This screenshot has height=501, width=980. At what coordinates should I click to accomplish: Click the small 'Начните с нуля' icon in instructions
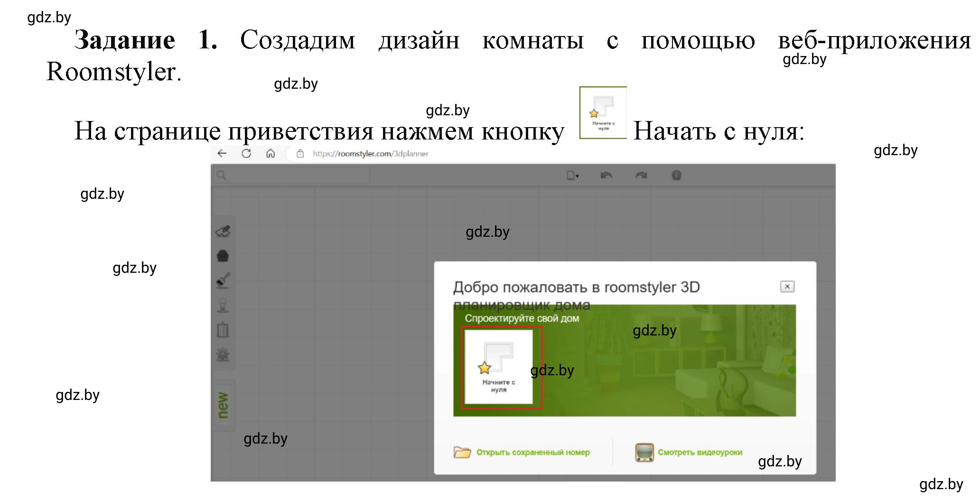(x=603, y=113)
